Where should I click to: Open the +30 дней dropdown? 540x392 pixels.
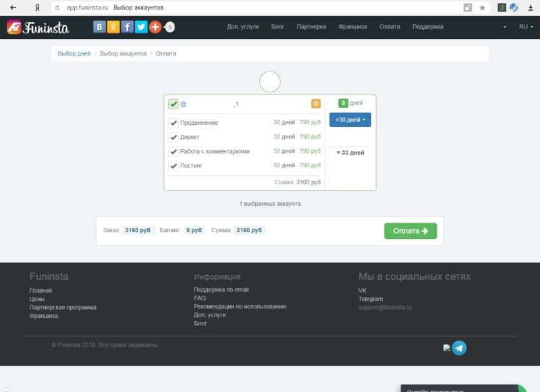350,119
